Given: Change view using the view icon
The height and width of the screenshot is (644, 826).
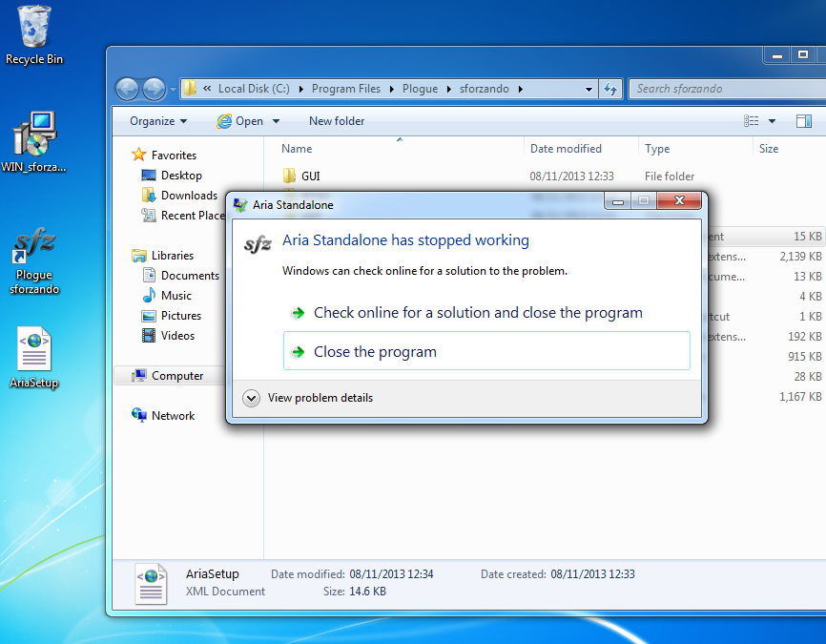Looking at the screenshot, I should click(752, 121).
